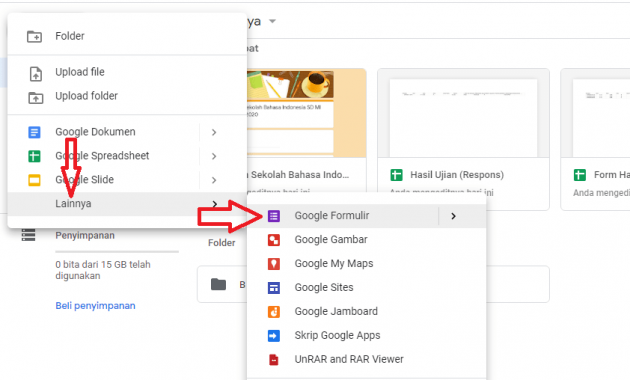
Task: Expand the Google Formulir submenu arrow
Action: (x=454, y=216)
